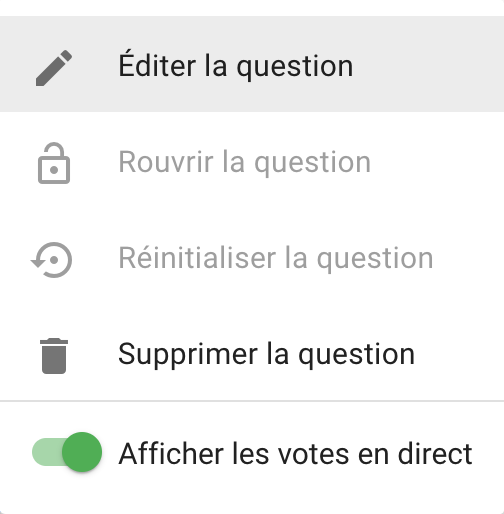The height and width of the screenshot is (514, 504).
Task: Click the circular reset arrow icon
Action: click(x=52, y=260)
